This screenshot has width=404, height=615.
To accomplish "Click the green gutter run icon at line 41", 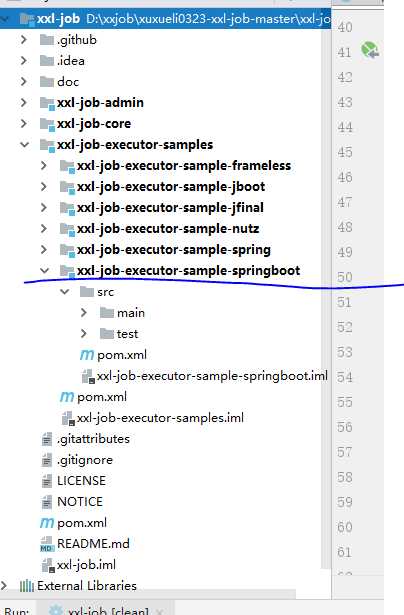I will pyautogui.click(x=370, y=50).
